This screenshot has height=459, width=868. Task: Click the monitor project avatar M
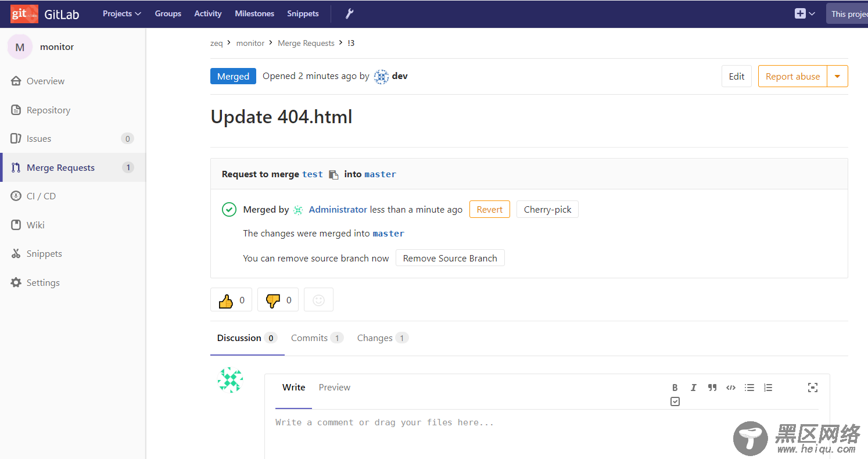(x=20, y=47)
